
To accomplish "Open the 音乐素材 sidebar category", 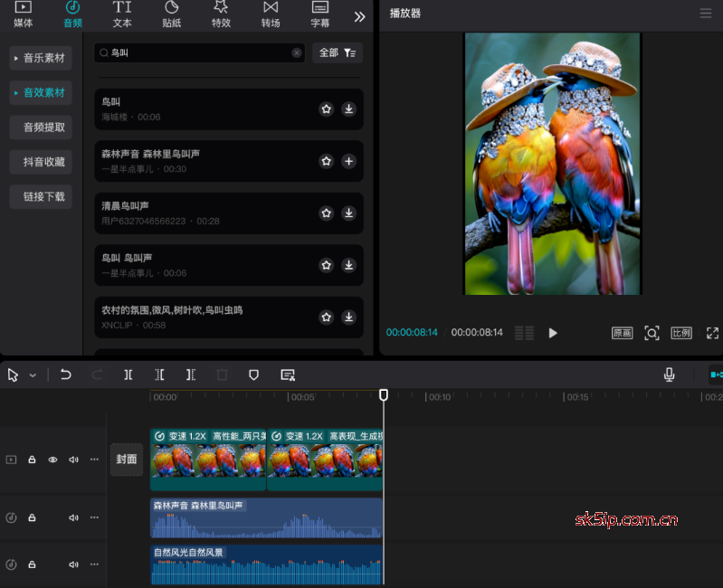I will (x=42, y=58).
